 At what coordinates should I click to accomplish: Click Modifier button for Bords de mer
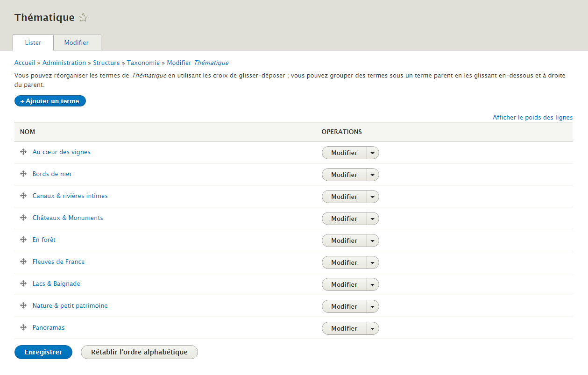pos(344,175)
